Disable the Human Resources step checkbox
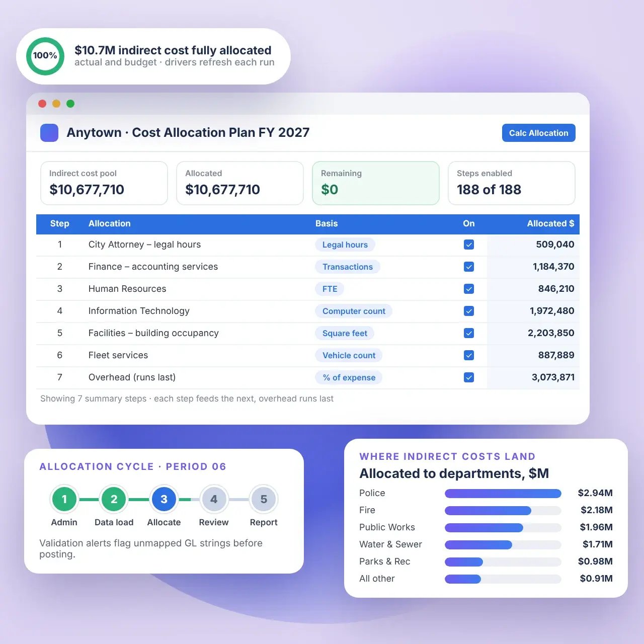Viewport: 644px width, 644px height. [x=469, y=289]
